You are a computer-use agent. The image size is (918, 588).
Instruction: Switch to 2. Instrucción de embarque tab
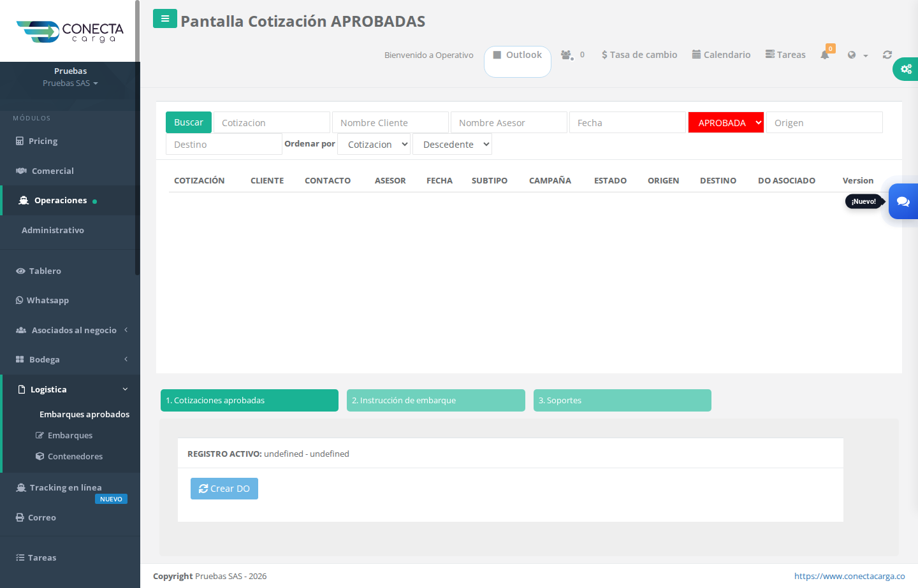coord(436,400)
